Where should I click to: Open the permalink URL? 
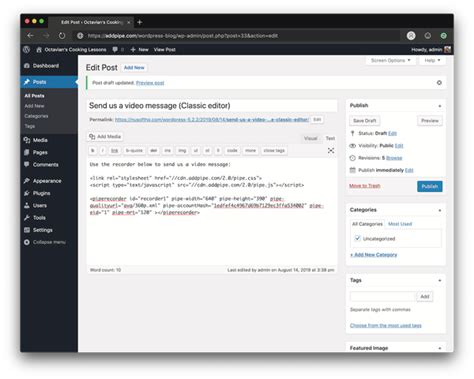click(212, 119)
